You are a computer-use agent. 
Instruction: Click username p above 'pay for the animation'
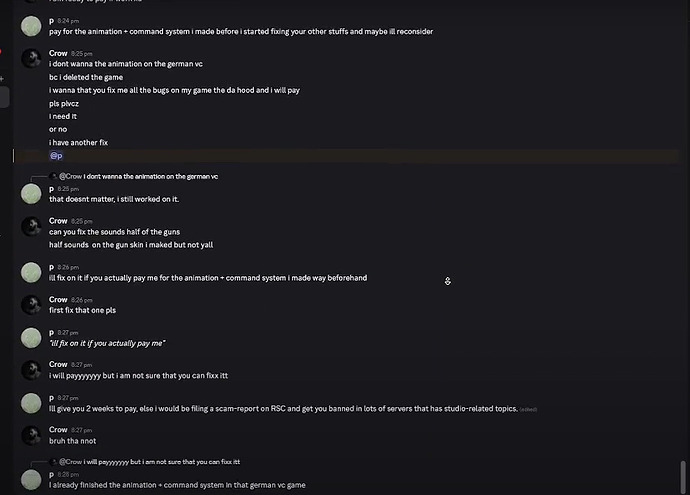click(x=51, y=20)
